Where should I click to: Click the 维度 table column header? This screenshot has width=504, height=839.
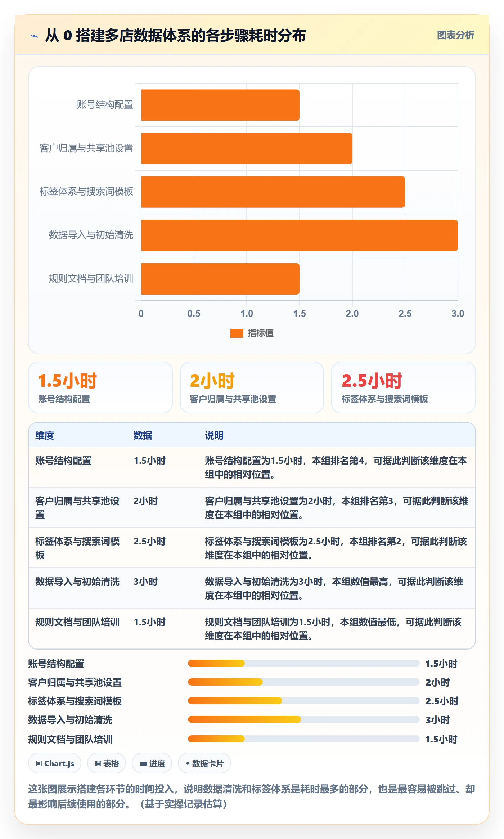[x=45, y=435]
